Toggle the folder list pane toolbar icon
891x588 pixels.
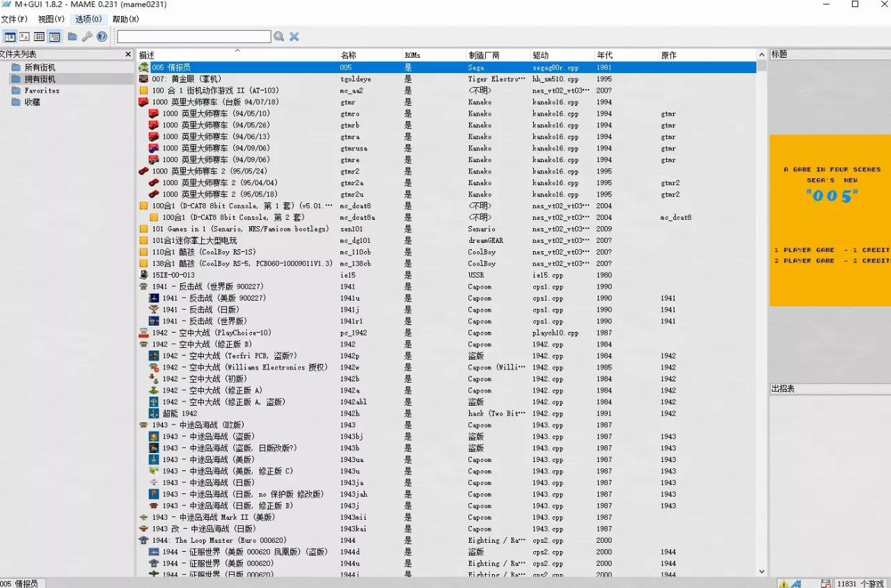coord(10,37)
